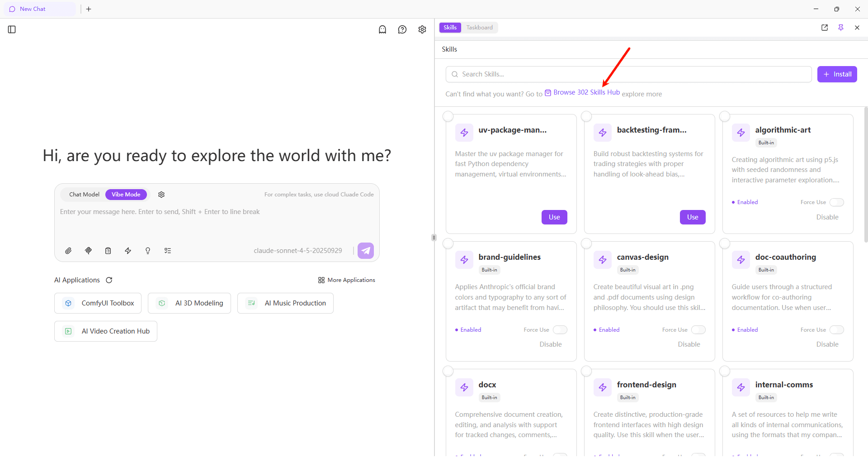Switch to the Taskboard tab
The width and height of the screenshot is (868, 467).
pos(480,28)
